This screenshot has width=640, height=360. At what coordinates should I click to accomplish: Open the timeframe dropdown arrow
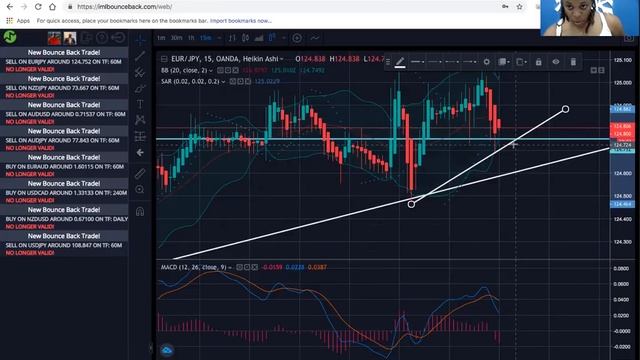click(219, 38)
